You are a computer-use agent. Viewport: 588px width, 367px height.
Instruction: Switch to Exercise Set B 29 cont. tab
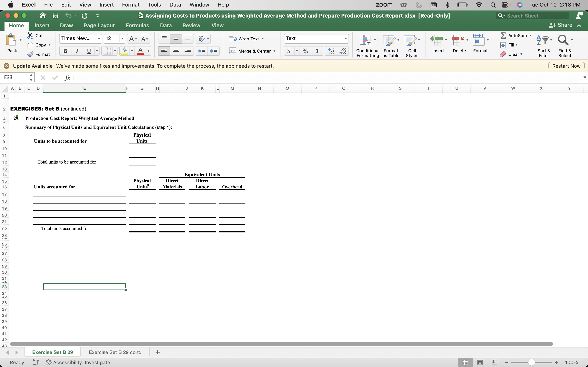[x=115, y=352]
